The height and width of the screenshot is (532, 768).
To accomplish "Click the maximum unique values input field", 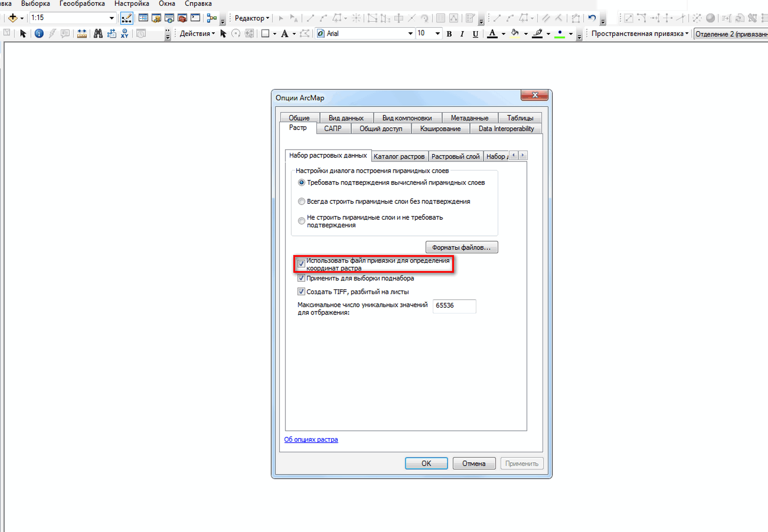I will pyautogui.click(x=454, y=306).
